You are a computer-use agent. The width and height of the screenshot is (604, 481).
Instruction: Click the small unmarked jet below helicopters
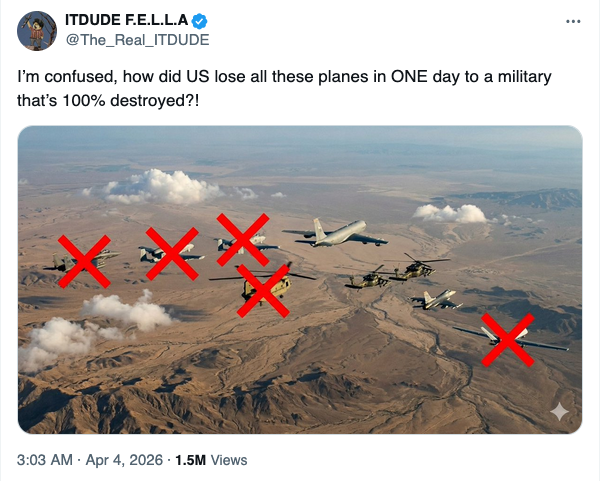437,300
